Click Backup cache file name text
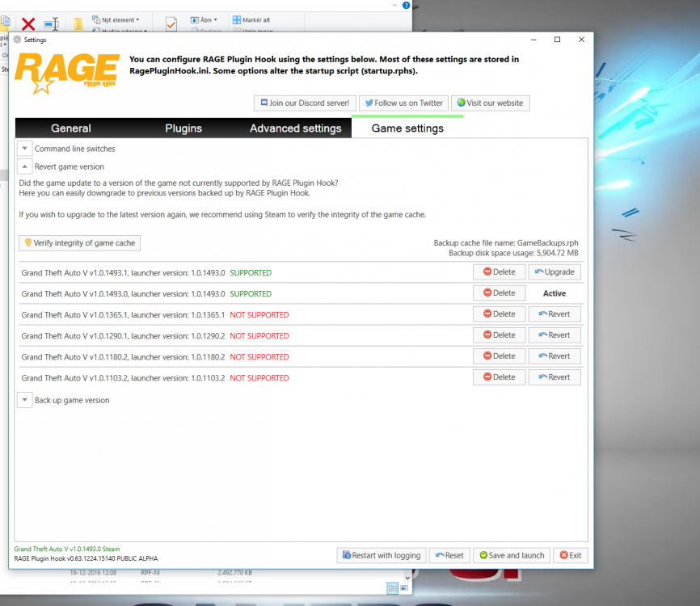 tap(506, 243)
